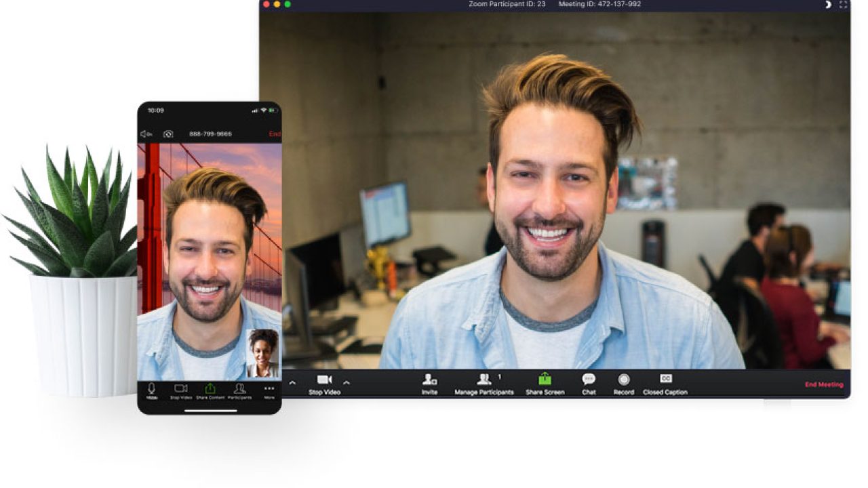Tap switch camera icon on phone
868x488 pixels.
pos(168,134)
